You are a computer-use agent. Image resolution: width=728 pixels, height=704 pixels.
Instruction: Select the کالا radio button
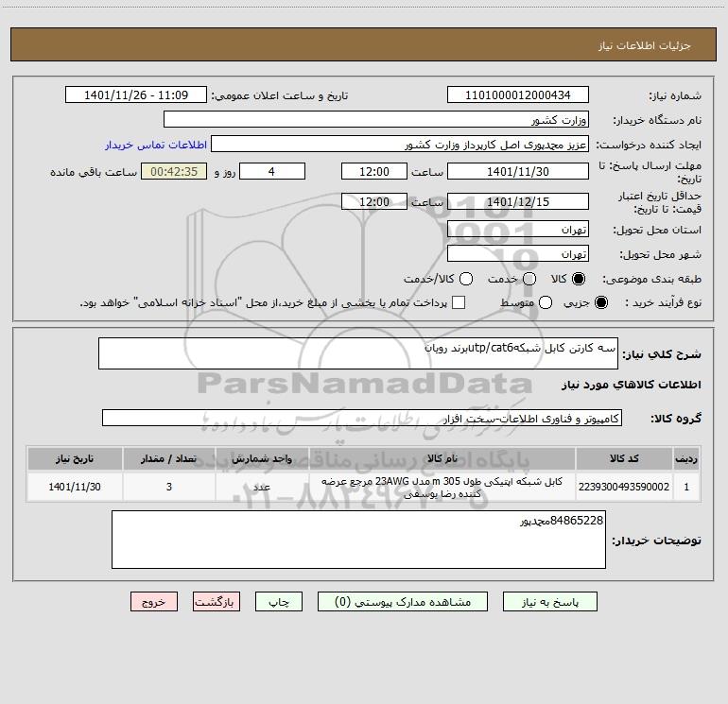coord(579,279)
